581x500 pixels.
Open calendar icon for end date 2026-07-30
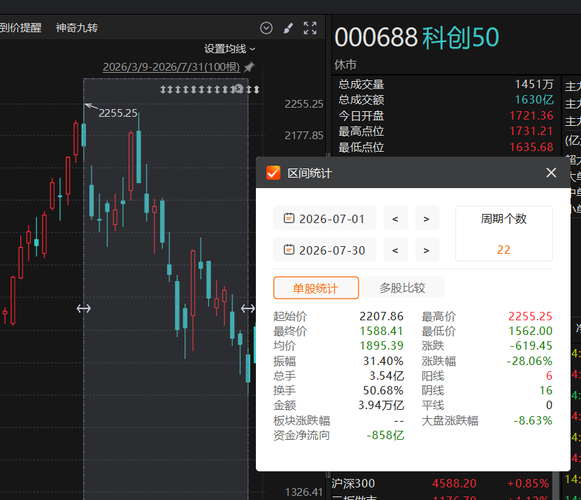pyautogui.click(x=289, y=250)
